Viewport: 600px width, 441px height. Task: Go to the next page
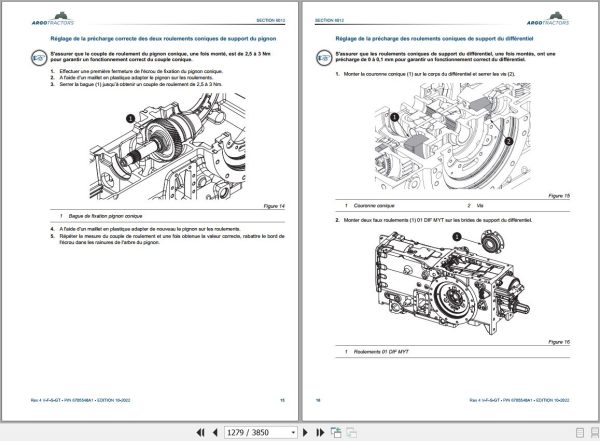[x=305, y=433]
